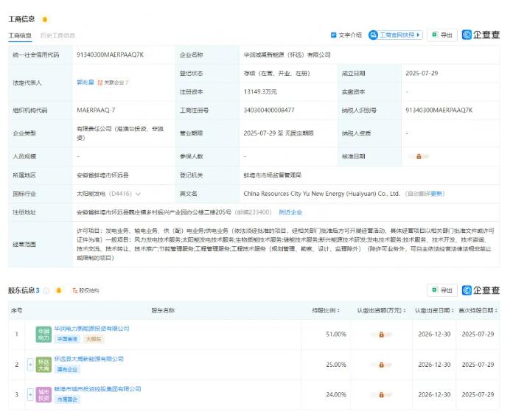
Task: Select the 工商信息 tab
Action: click(x=20, y=35)
